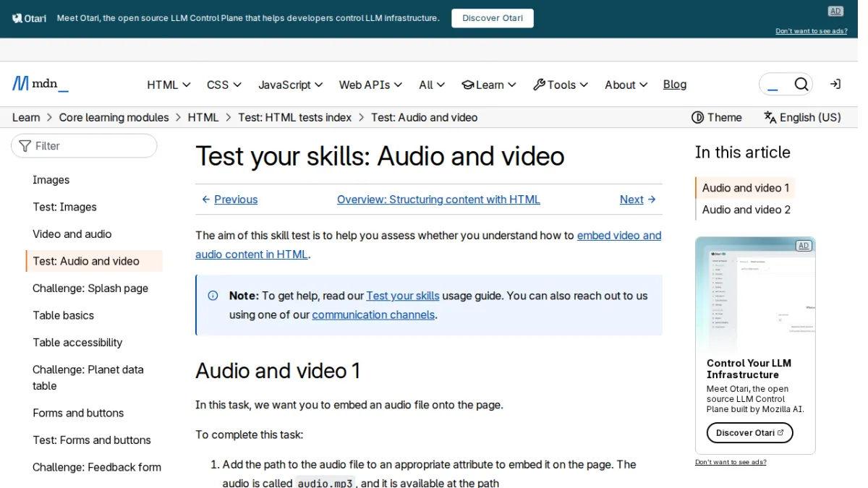Toggle the Theme switcher

coord(717,117)
